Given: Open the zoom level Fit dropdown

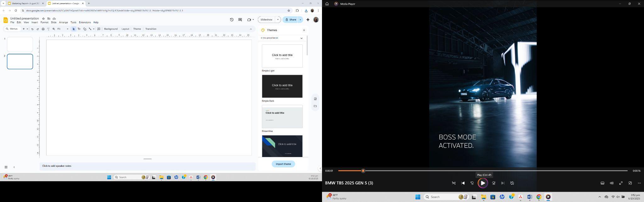Looking at the screenshot, I should tap(63, 29).
